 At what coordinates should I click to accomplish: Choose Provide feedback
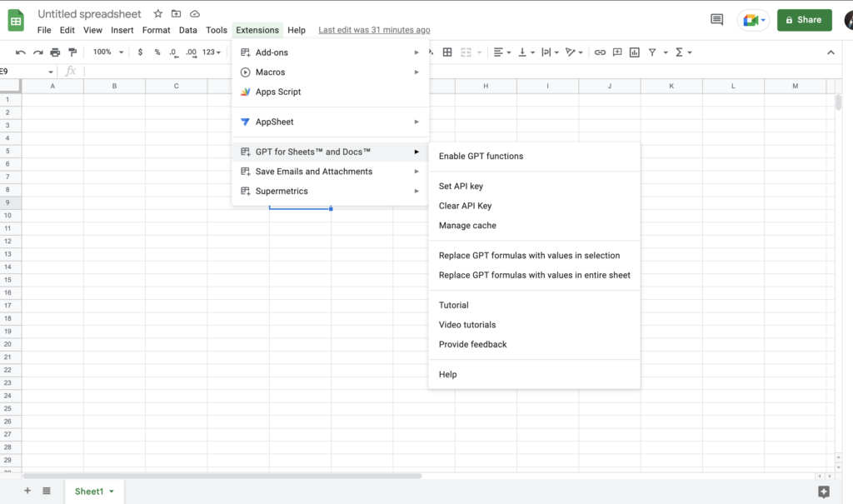pyautogui.click(x=534, y=345)
